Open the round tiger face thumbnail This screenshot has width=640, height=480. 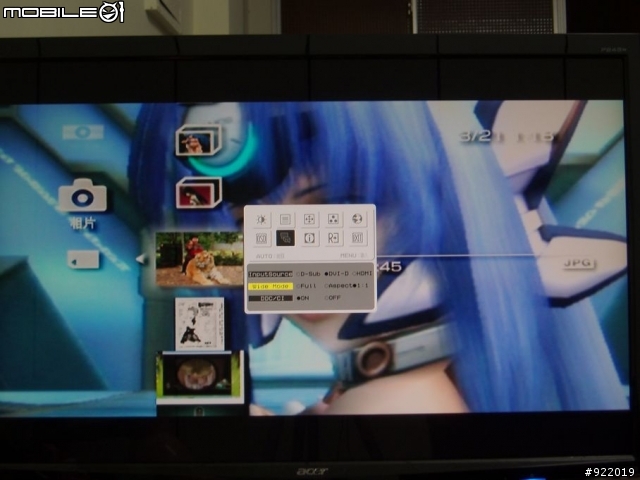(200, 376)
